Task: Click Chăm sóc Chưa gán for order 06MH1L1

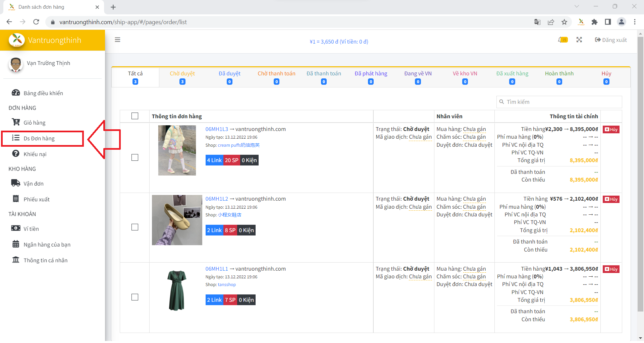Action: (474, 276)
